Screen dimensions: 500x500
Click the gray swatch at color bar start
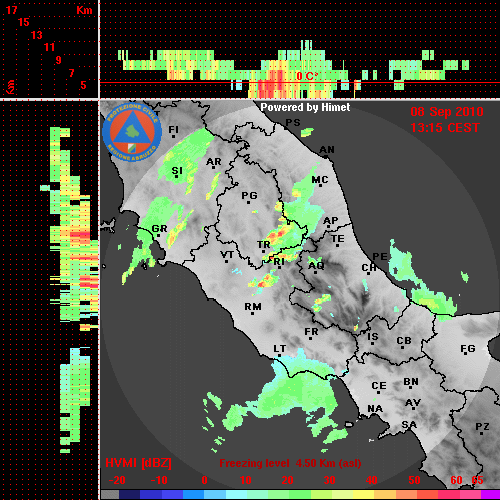point(110,495)
